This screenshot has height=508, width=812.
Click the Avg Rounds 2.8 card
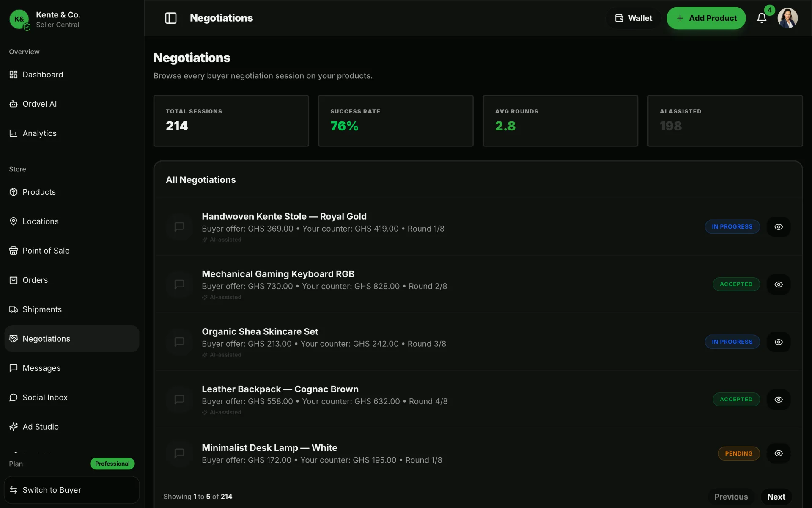560,121
